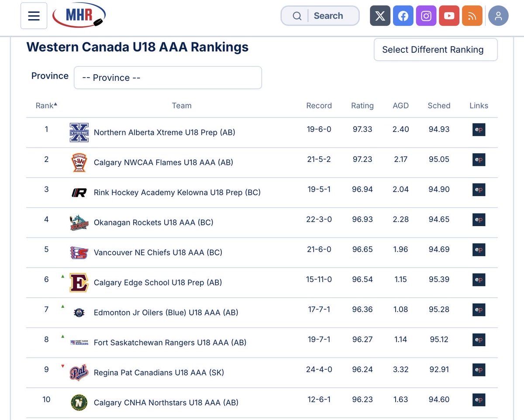
Task: Click the Edmonton Jr Oilers team logo
Action: coord(79,313)
